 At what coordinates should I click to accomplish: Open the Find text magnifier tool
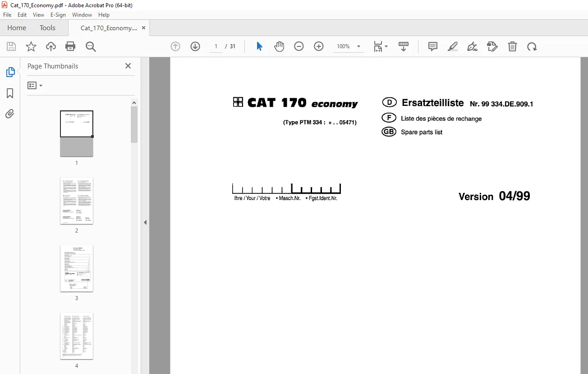91,46
